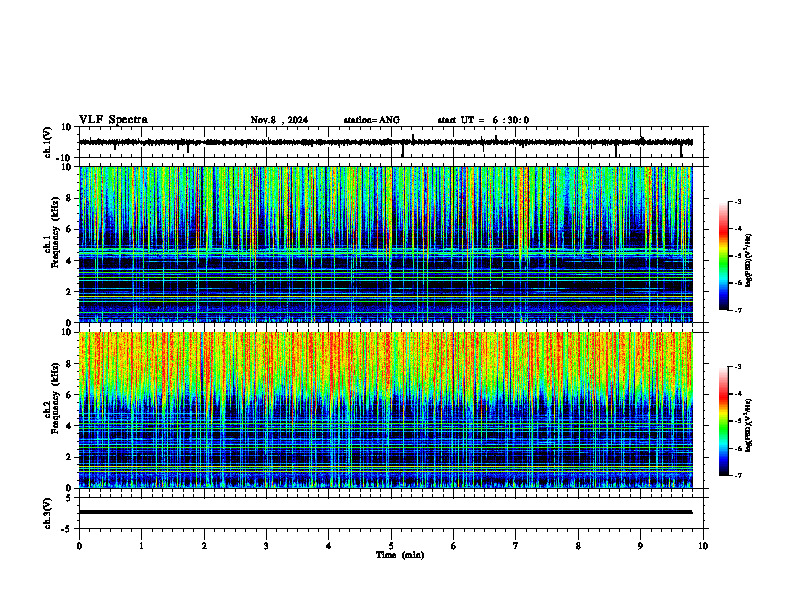Click the time axis tick label "0"
Screen dimensions: 792x612
point(79,546)
